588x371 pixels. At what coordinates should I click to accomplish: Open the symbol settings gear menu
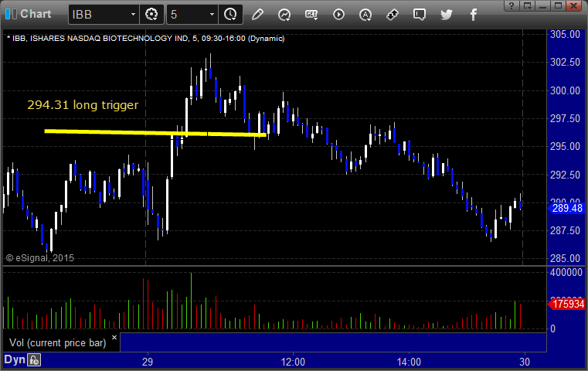[151, 15]
